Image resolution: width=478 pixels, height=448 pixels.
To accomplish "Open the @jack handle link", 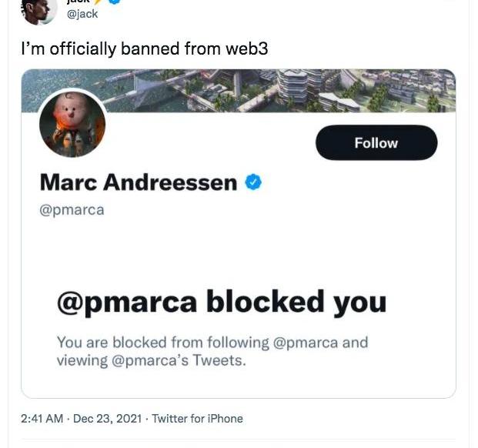I will click(x=82, y=14).
